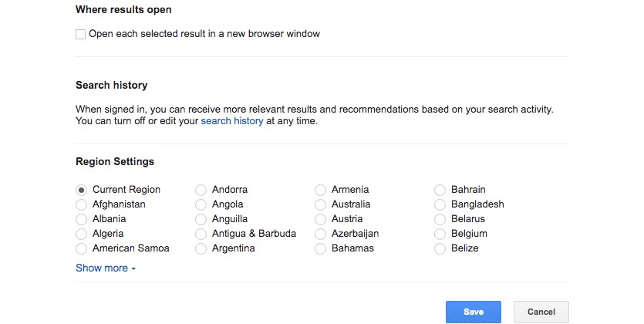This screenshot has width=644, height=324.
Task: Pick American Samoa as region
Action: [81, 248]
